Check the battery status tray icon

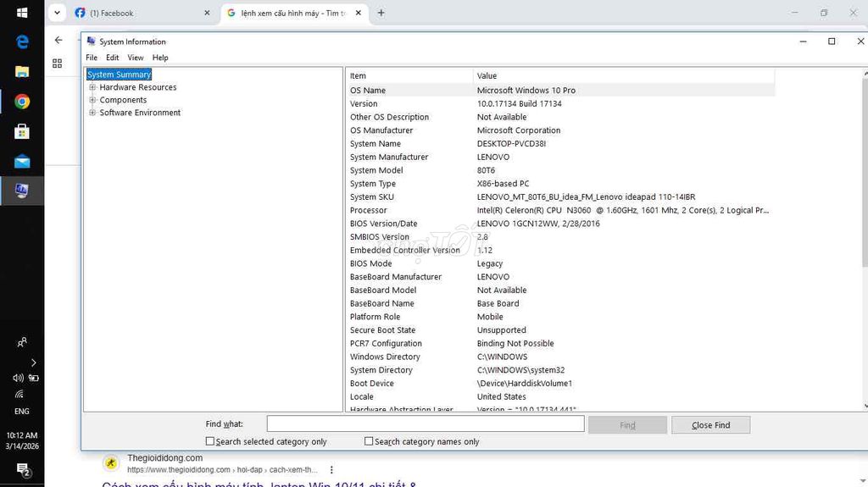34,378
